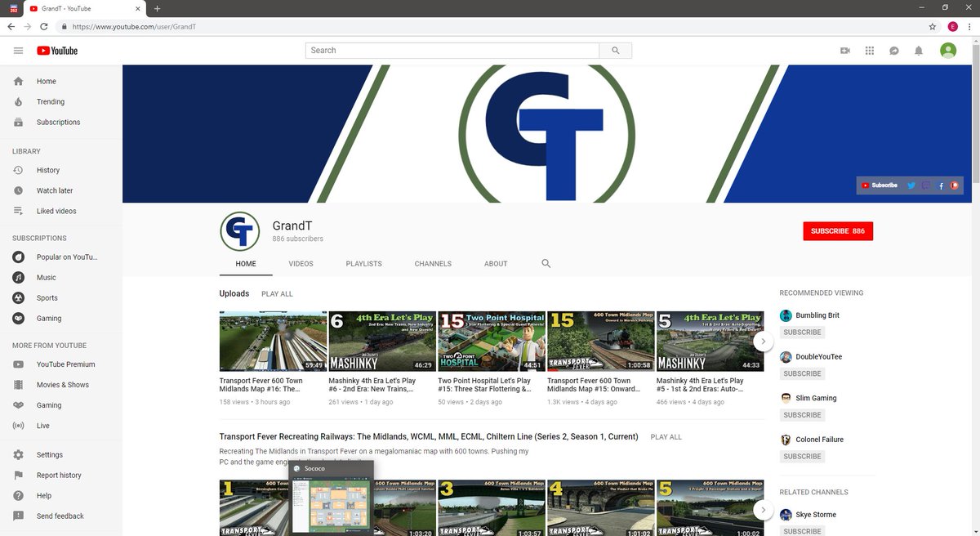Screen dimensions: 980x536
Task: Click the Twitch icon on channel banner
Action: (926, 185)
